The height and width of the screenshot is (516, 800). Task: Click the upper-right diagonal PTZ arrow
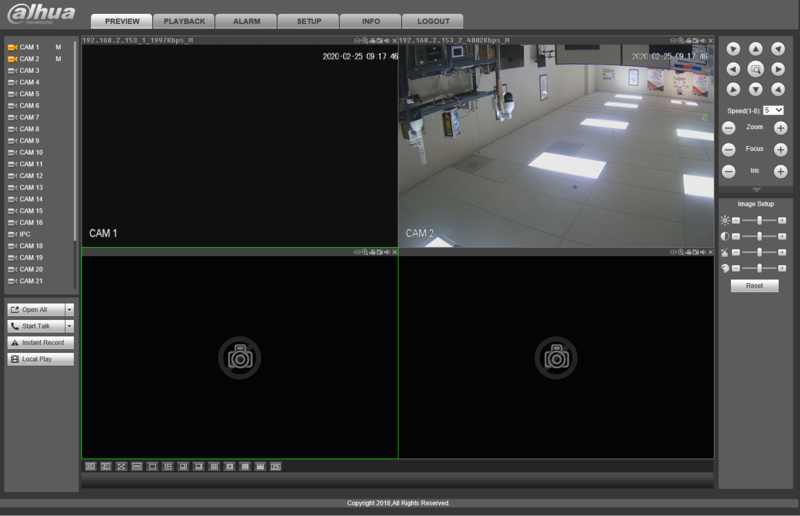(778, 49)
